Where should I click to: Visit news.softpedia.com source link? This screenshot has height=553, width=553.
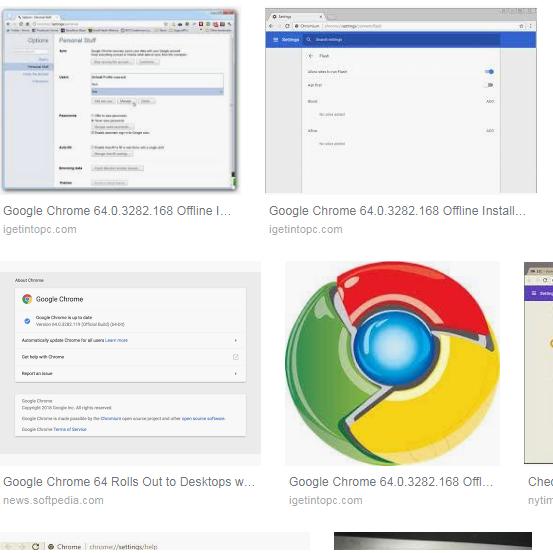click(53, 500)
